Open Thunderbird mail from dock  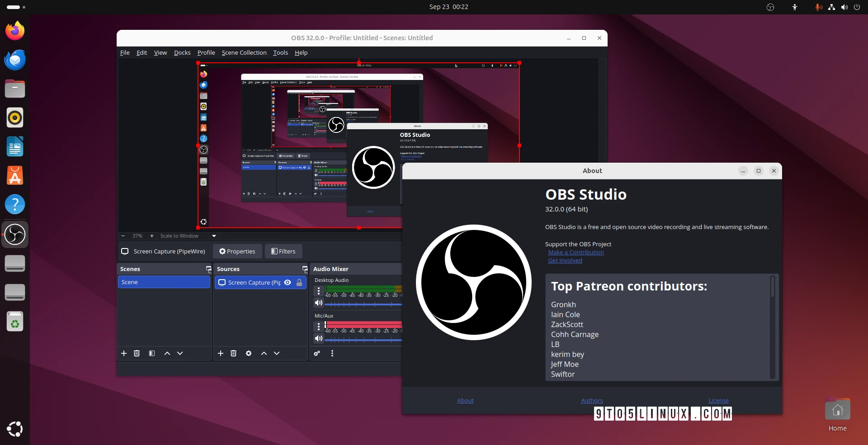coord(15,60)
